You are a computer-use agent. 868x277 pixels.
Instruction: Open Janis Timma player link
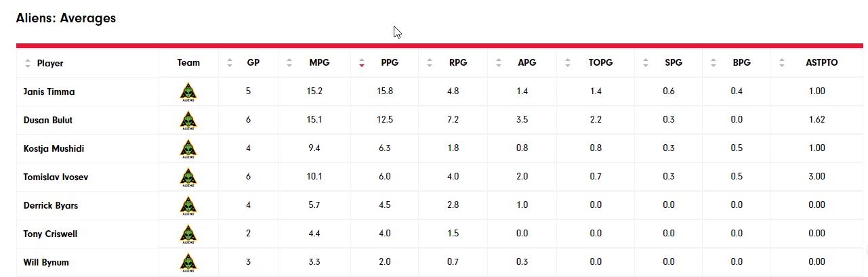pos(49,91)
